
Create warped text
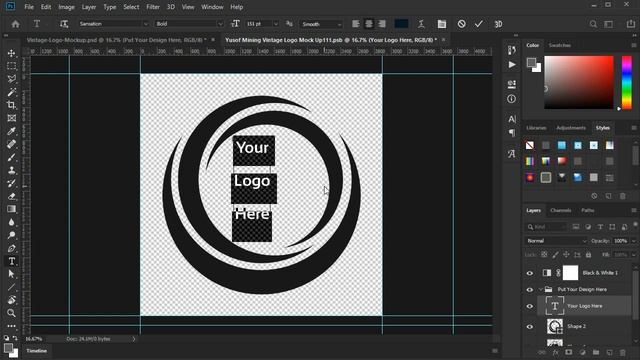(421, 24)
